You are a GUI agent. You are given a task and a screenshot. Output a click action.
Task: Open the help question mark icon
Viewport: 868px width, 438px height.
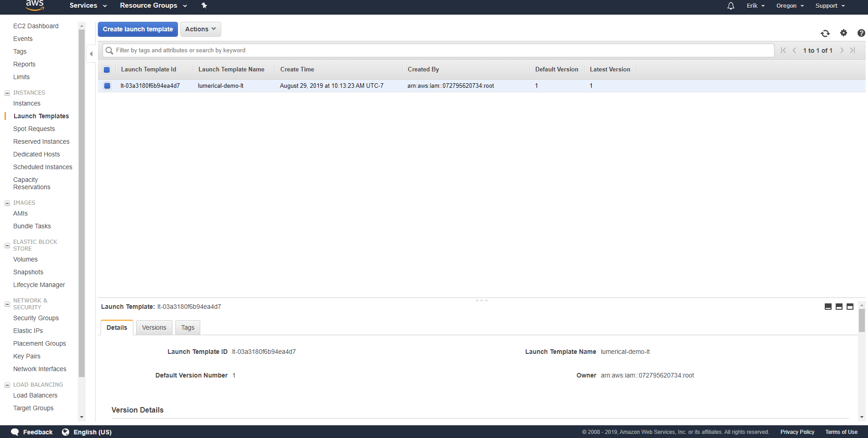point(861,33)
